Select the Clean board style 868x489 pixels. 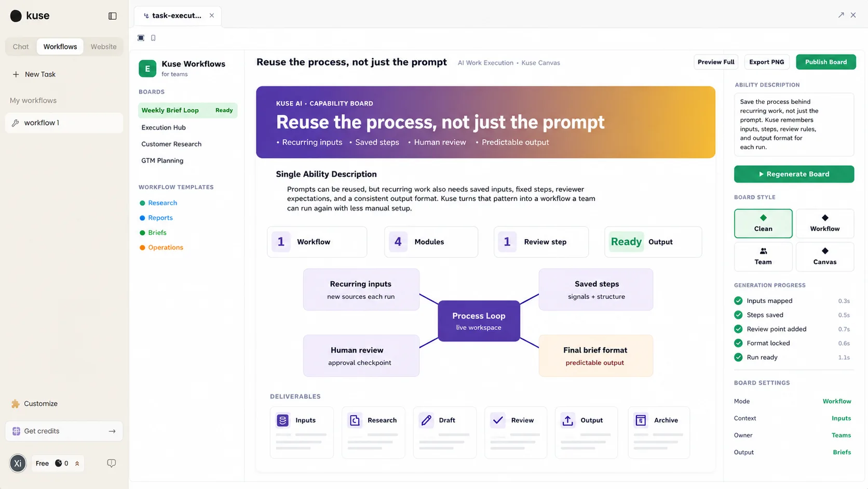pyautogui.click(x=763, y=223)
